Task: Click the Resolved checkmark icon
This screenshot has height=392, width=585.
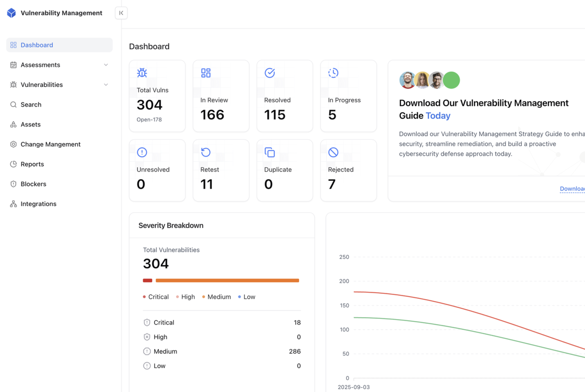Action: [270, 73]
